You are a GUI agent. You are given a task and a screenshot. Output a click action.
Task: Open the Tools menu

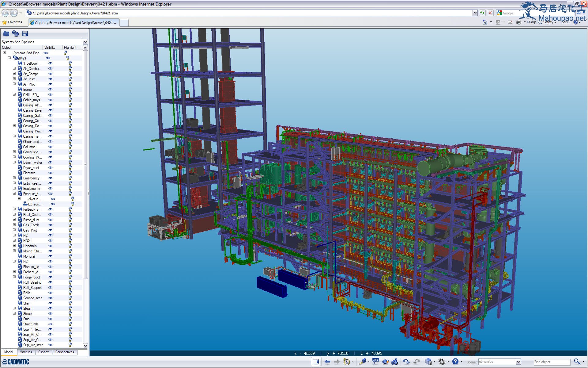coord(565,22)
